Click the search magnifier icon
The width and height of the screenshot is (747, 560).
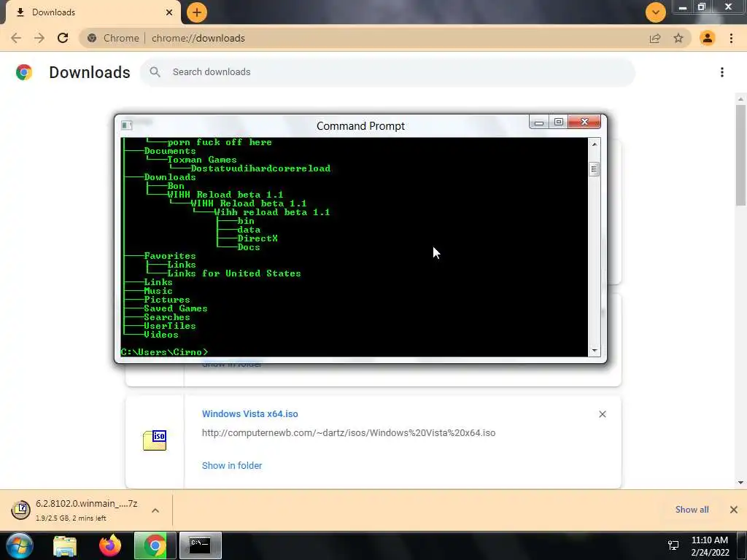click(x=155, y=72)
